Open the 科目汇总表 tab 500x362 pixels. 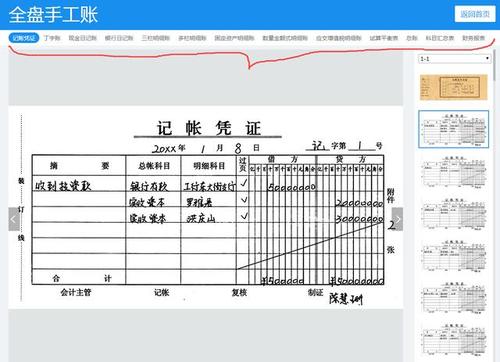click(440, 38)
